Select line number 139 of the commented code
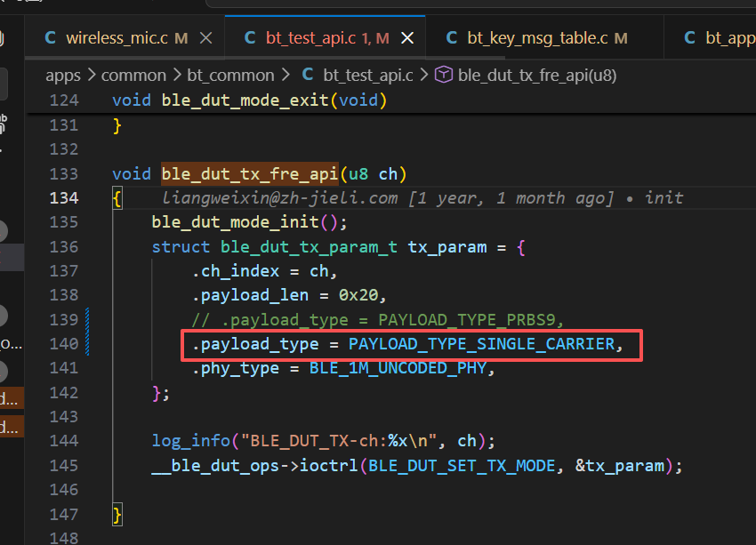Screen dimensions: 756x545 (64, 319)
